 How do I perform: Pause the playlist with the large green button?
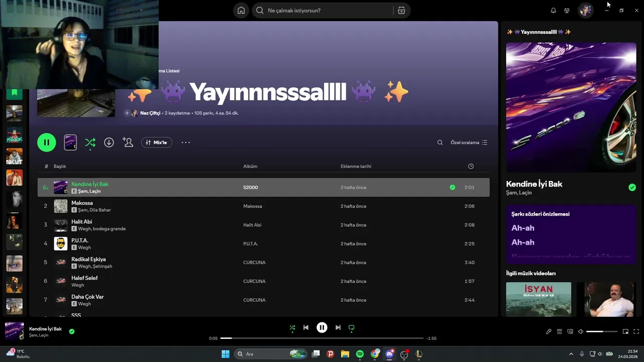[x=46, y=142]
